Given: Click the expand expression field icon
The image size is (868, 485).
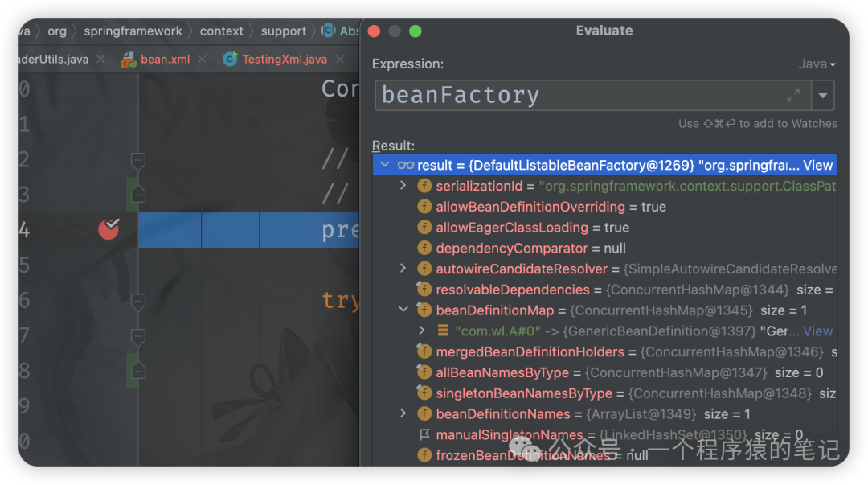Looking at the screenshot, I should click(x=793, y=96).
